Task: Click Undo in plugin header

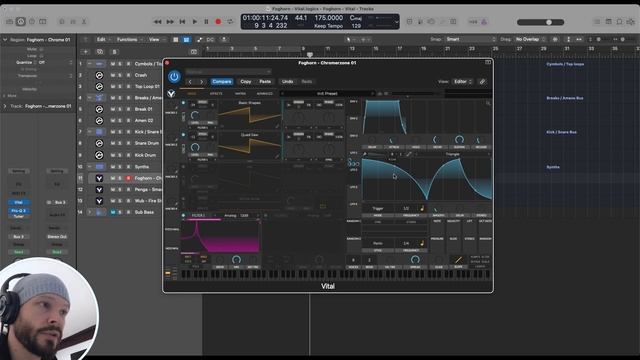Action: point(287,82)
